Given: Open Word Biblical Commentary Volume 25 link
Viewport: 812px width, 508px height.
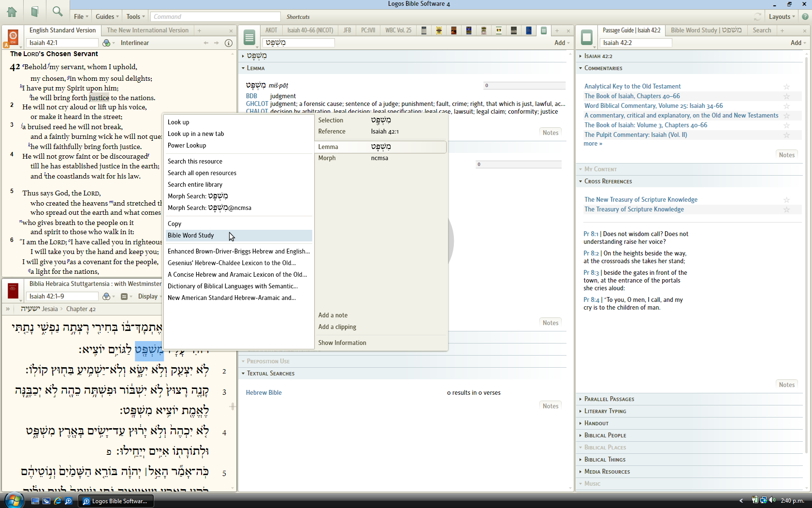Looking at the screenshot, I should pos(653,106).
